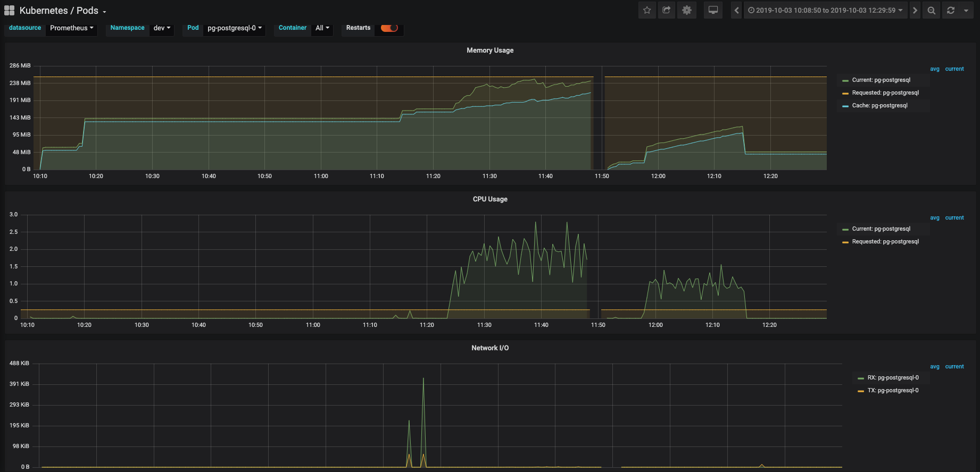Click yellow color line of Memory Requested legend
980x472 pixels.
[x=845, y=94]
